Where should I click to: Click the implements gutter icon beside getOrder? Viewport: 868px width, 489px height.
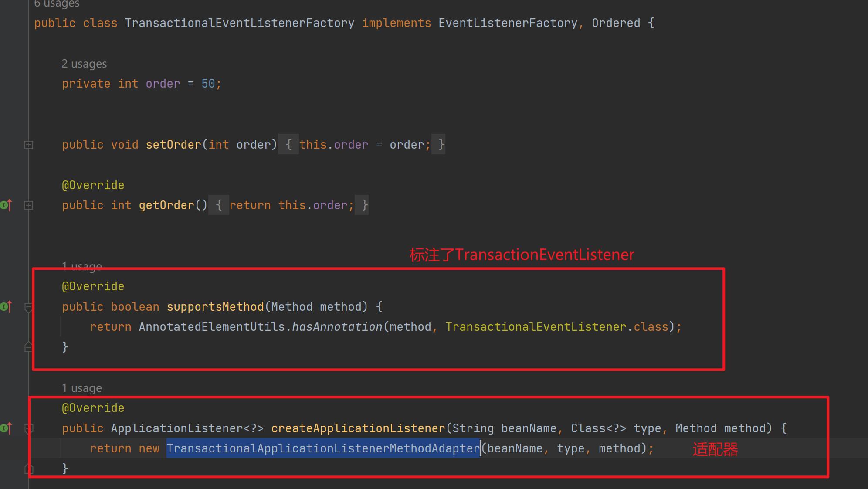6,205
